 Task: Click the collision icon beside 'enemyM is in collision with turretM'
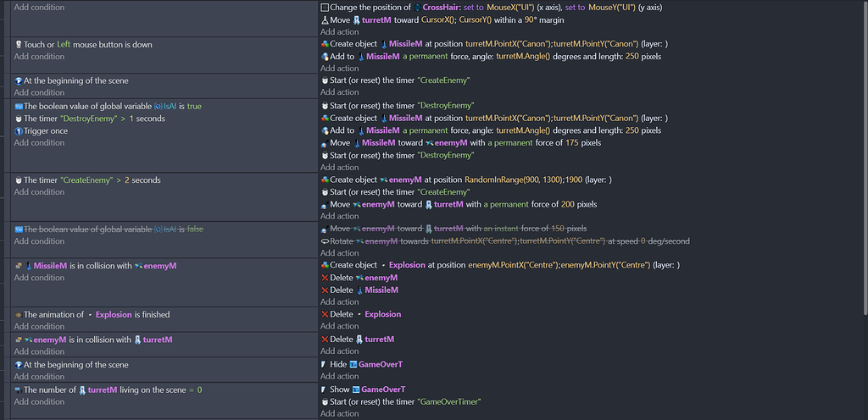click(19, 340)
